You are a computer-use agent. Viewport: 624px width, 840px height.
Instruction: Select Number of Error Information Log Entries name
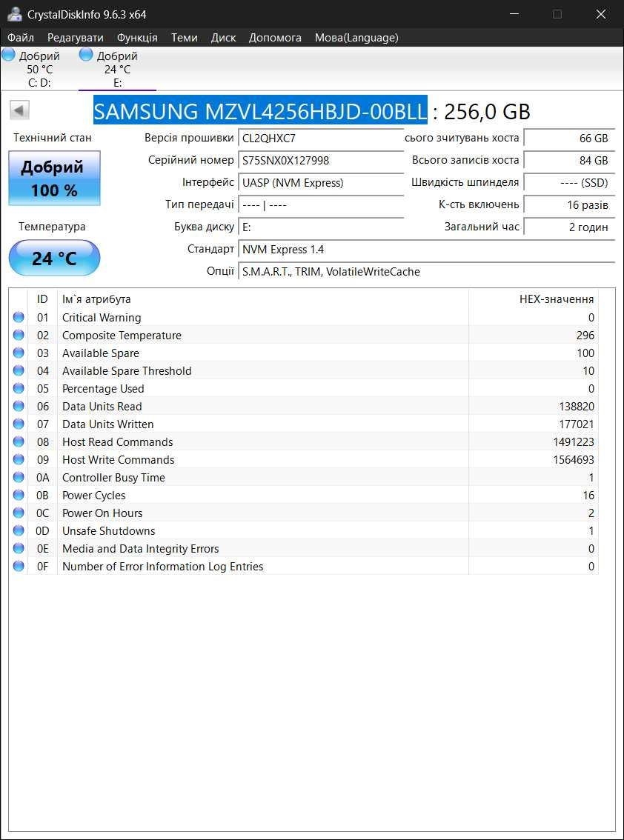162,566
